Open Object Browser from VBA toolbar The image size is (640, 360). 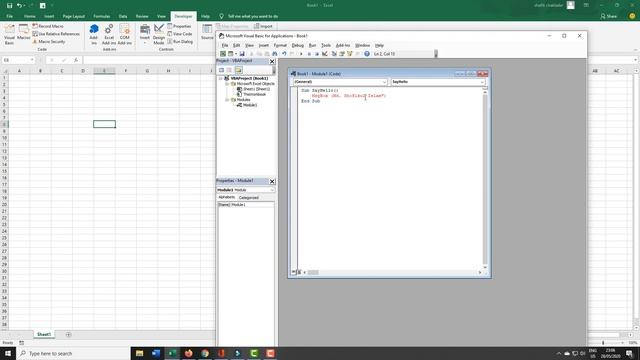point(349,54)
